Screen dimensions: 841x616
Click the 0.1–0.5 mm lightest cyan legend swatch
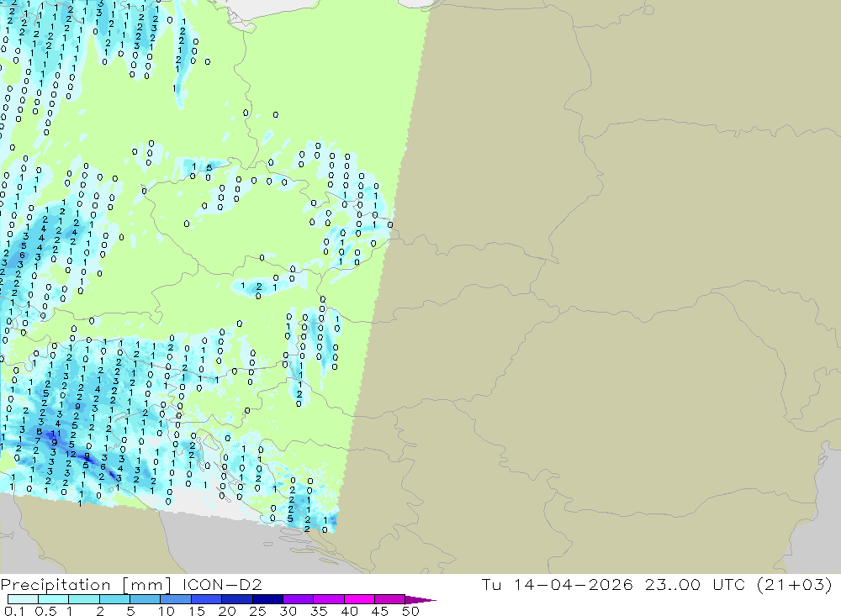[x=23, y=599]
